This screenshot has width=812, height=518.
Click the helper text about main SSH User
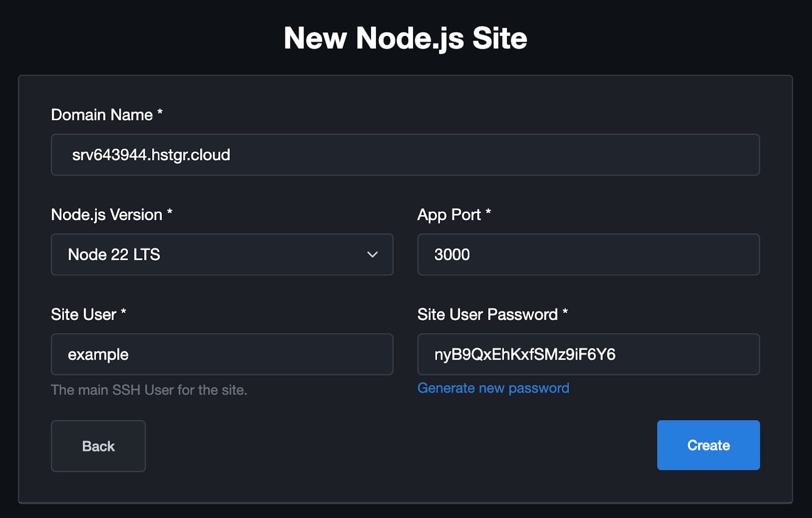[x=149, y=390]
